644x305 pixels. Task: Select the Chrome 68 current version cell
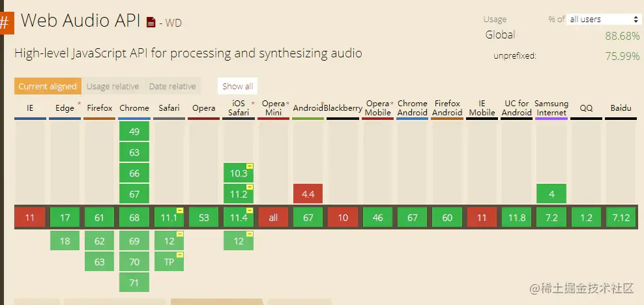point(134,218)
